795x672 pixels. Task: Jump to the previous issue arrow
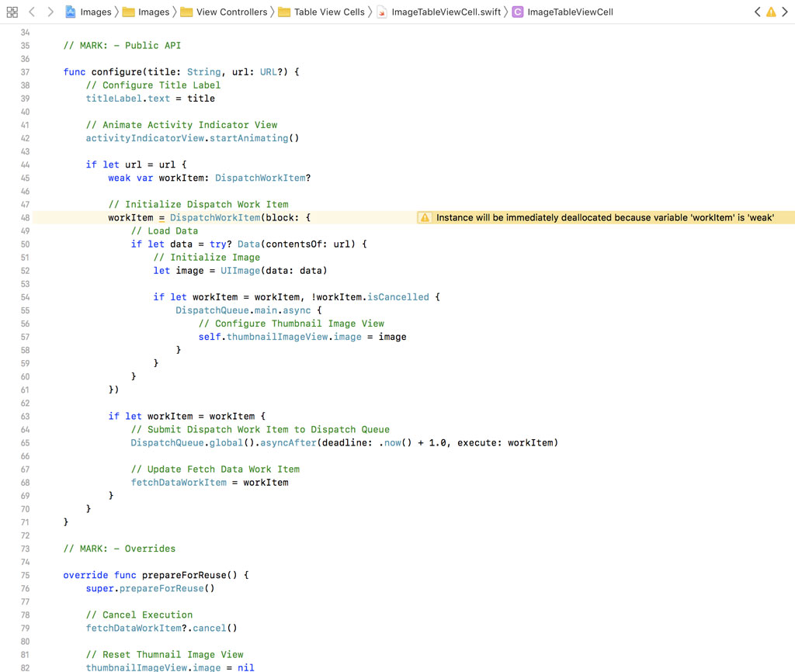tap(758, 12)
